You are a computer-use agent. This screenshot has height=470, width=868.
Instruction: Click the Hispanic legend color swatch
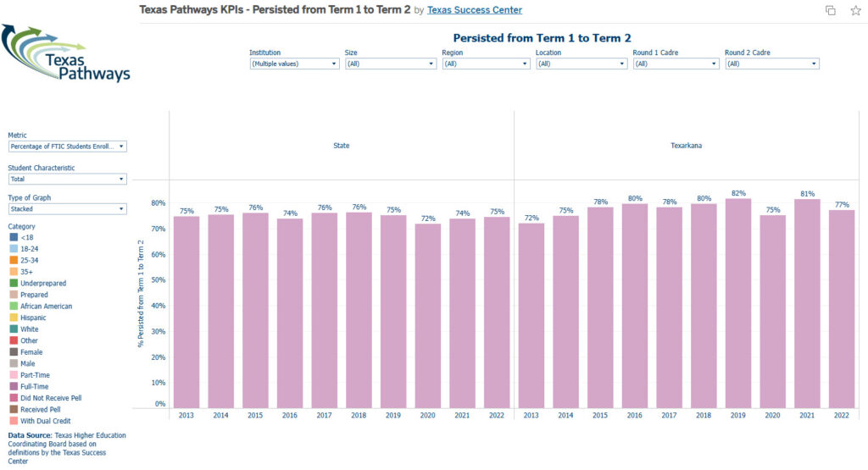(x=13, y=318)
